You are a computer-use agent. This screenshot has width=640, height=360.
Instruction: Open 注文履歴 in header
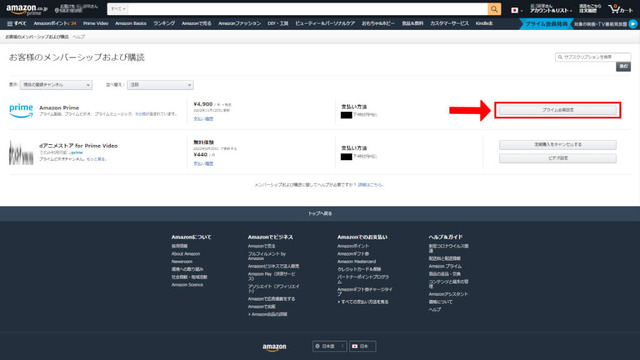point(590,9)
